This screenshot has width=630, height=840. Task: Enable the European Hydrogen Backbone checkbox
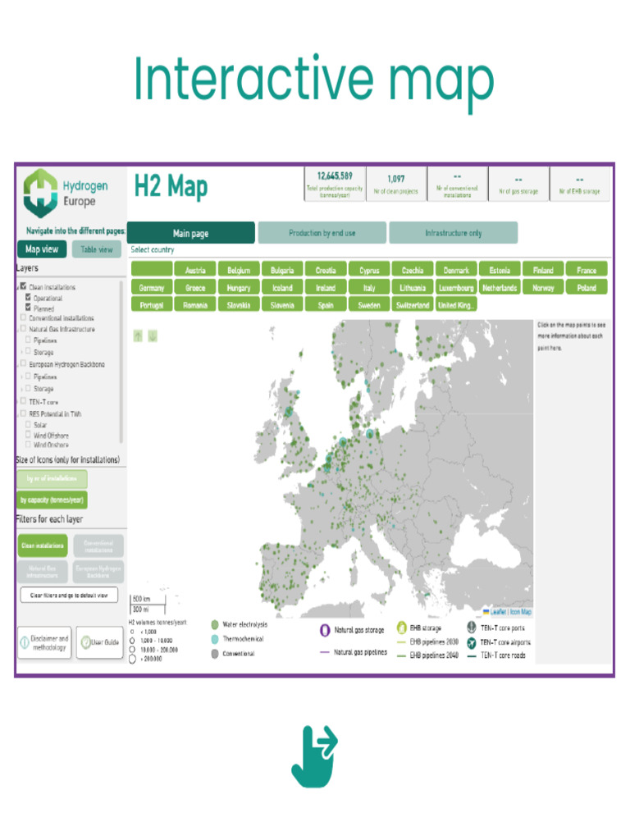23,363
